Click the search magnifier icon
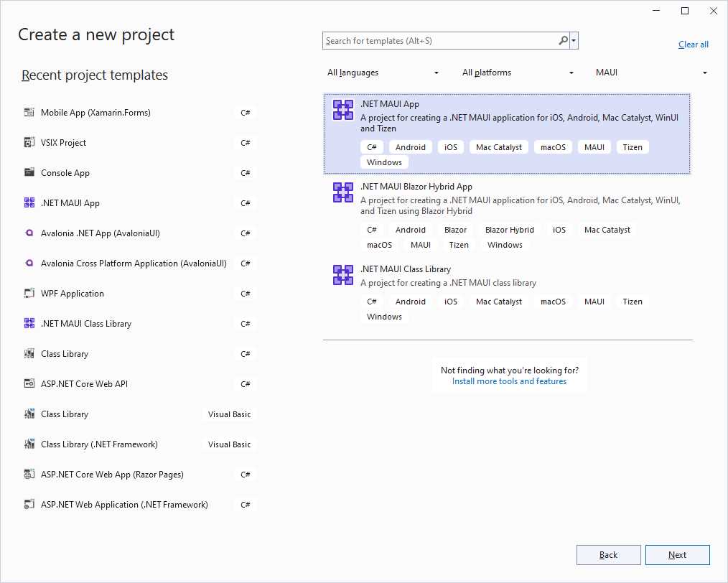This screenshot has width=728, height=583. (563, 41)
